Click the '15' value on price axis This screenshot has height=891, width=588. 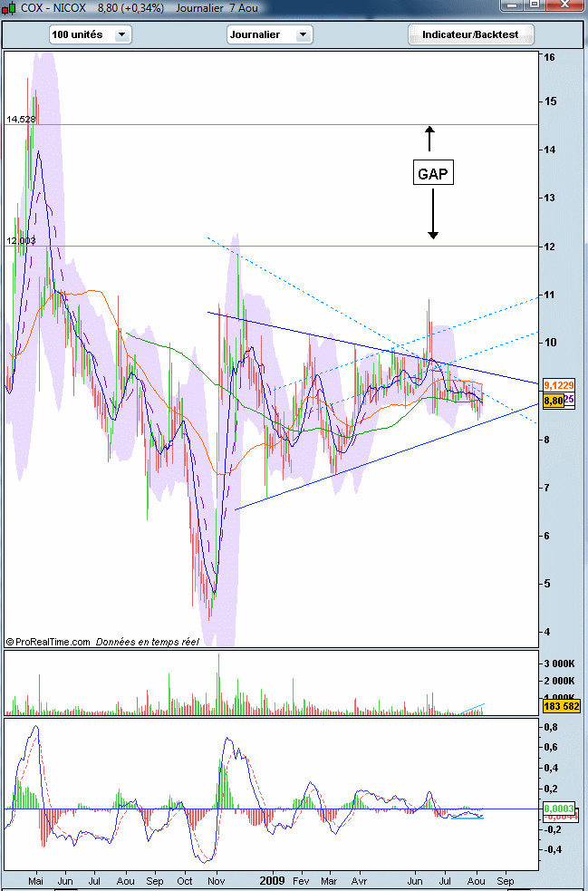point(549,102)
